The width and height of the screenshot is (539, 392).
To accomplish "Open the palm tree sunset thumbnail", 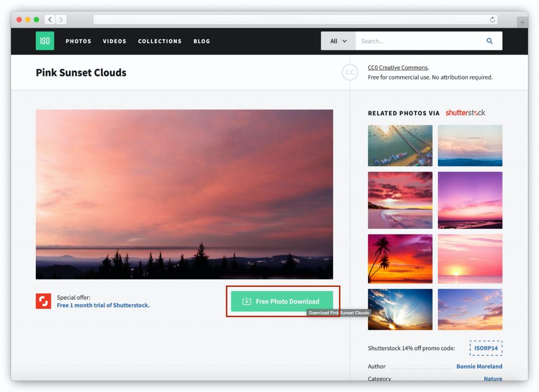I will [x=400, y=259].
